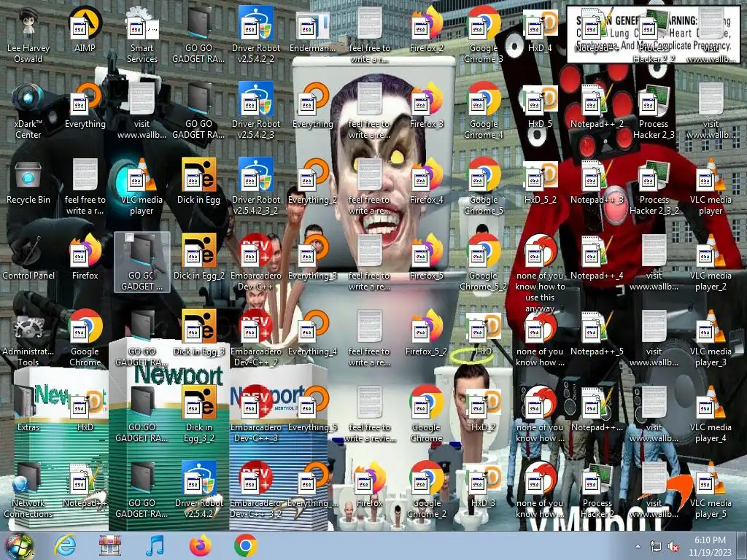747x560 pixels.
Task: Select the Firefox_5 shortcut
Action: (426, 257)
